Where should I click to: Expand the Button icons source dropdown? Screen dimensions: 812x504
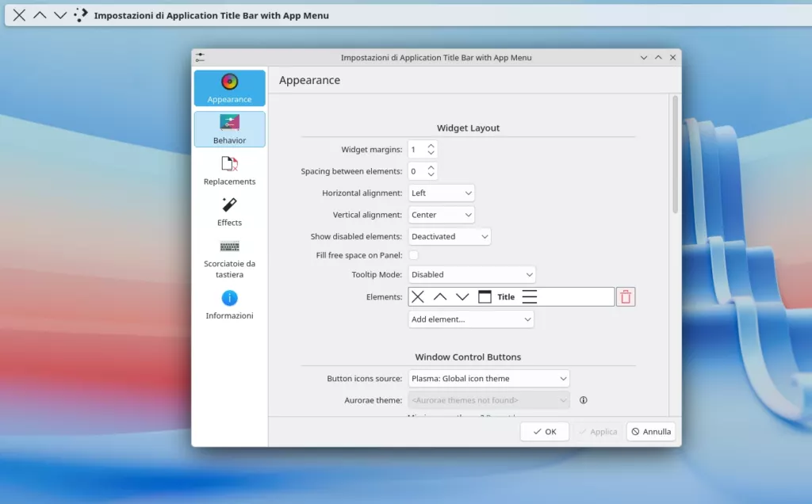click(488, 378)
